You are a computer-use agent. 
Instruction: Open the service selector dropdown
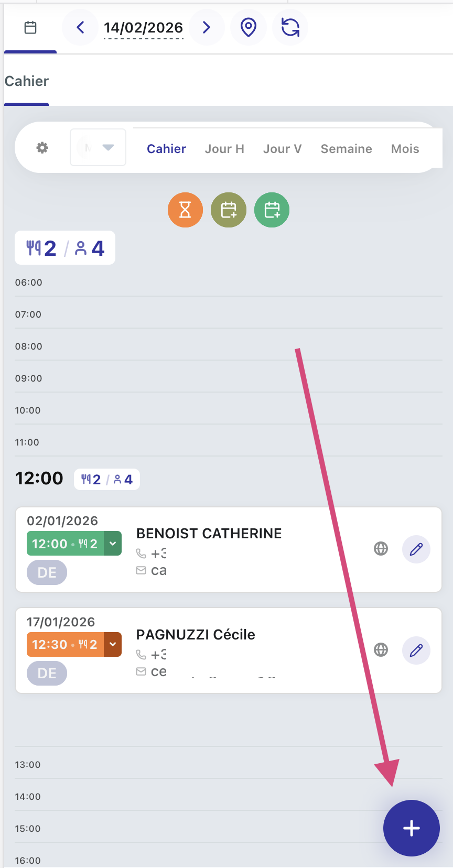pos(98,148)
